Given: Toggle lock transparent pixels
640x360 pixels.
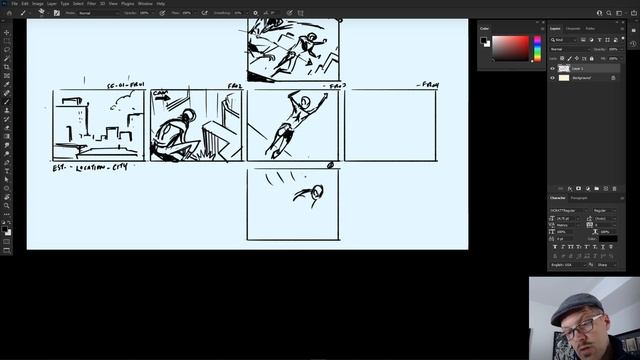Looking at the screenshot, I should click(562, 59).
